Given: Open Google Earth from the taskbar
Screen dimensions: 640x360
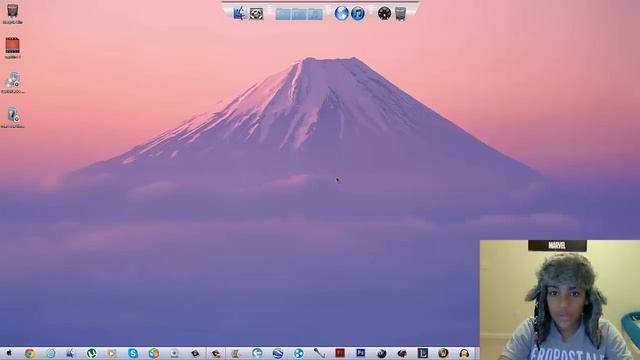Looking at the screenshot, I should (x=278, y=353).
